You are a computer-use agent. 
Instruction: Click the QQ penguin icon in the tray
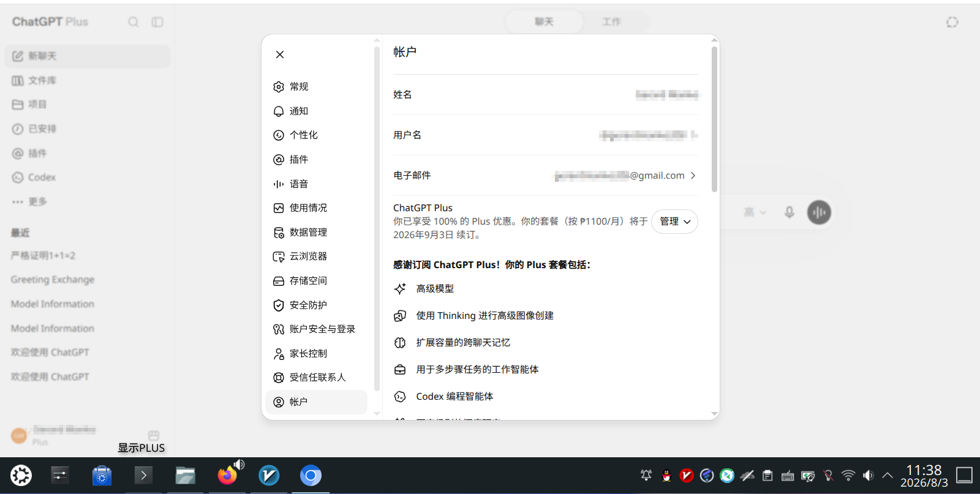[x=666, y=476]
